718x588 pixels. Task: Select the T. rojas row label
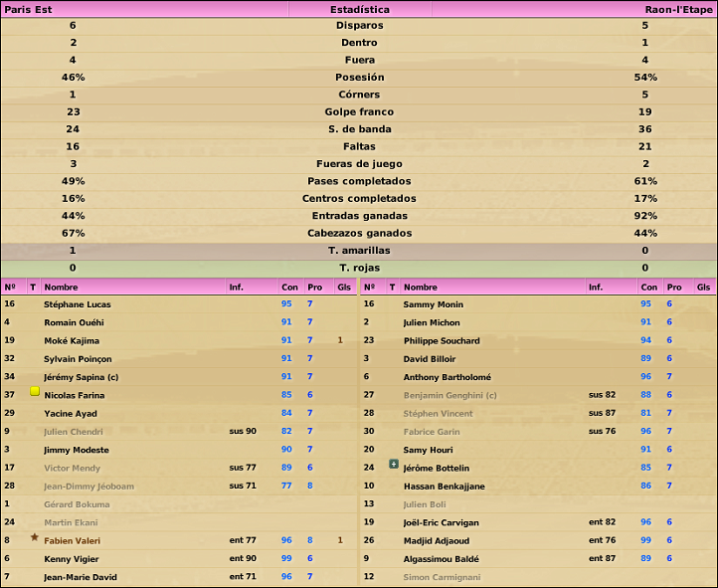(359, 268)
